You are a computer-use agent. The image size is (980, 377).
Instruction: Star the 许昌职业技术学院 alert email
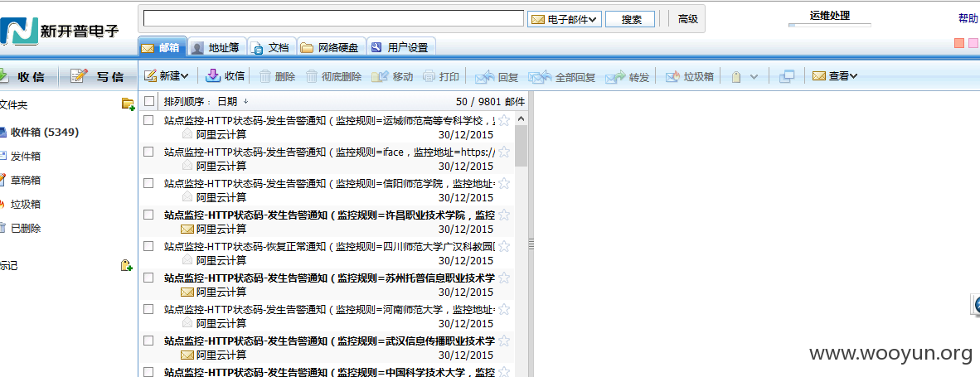click(504, 215)
